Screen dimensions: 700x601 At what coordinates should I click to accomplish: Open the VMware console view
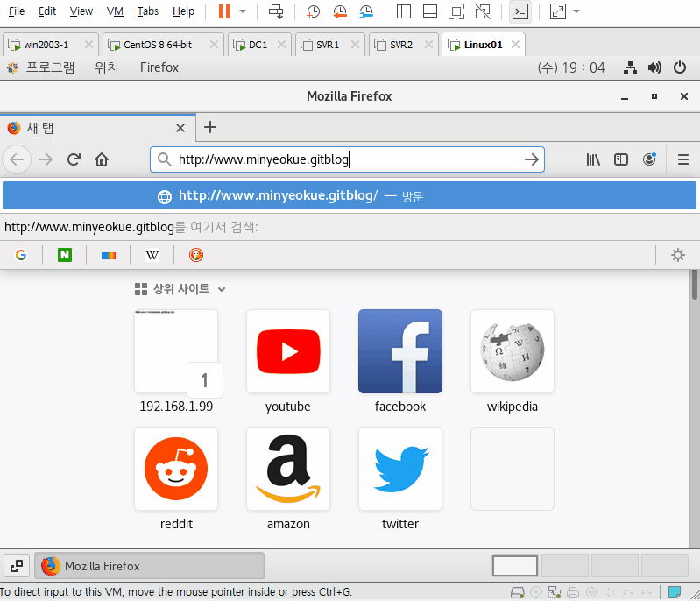520,11
